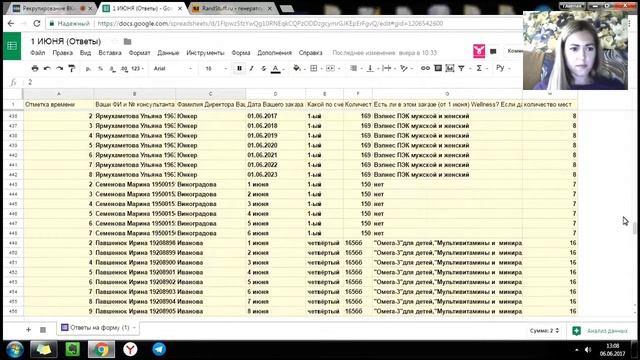Screen dimensions: 640x360
Task: Click the Insert chart icon
Action: 450,68
